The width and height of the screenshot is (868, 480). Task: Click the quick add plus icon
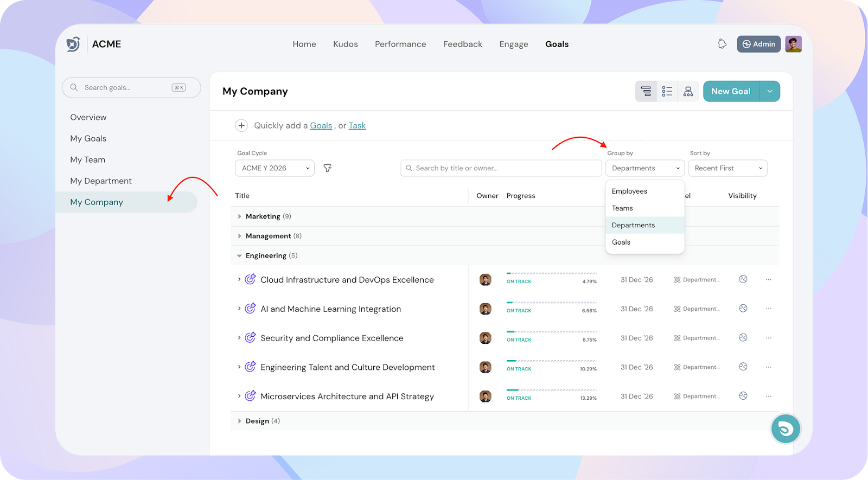(x=241, y=125)
